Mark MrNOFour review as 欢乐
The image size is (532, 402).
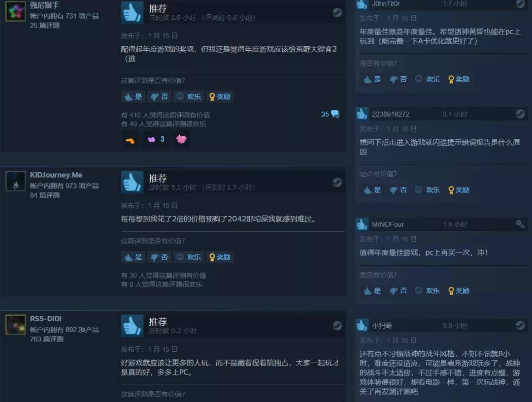428,291
